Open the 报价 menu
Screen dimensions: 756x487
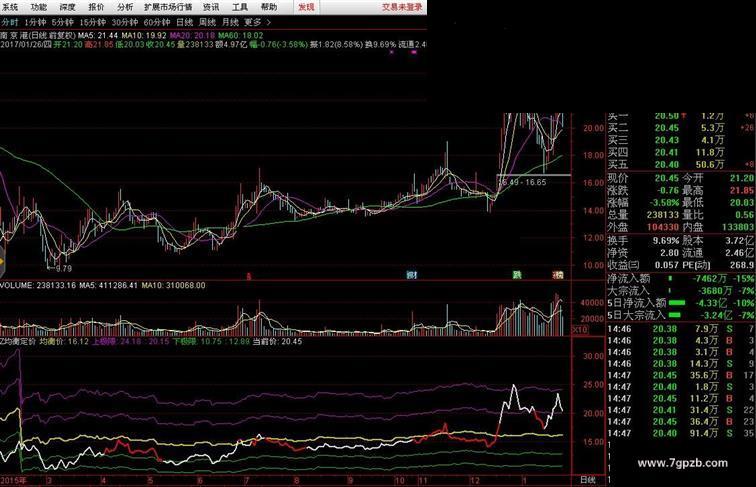[x=96, y=7]
